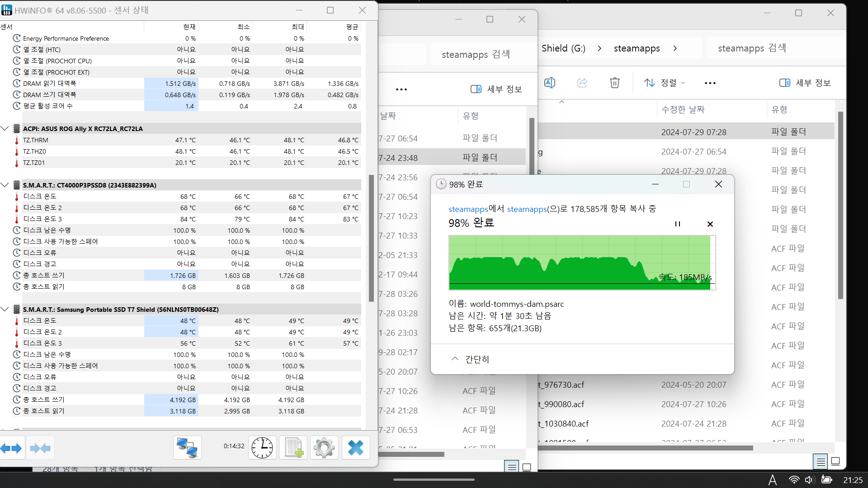
Task: Cancel the file copy transfer
Action: 710,224
